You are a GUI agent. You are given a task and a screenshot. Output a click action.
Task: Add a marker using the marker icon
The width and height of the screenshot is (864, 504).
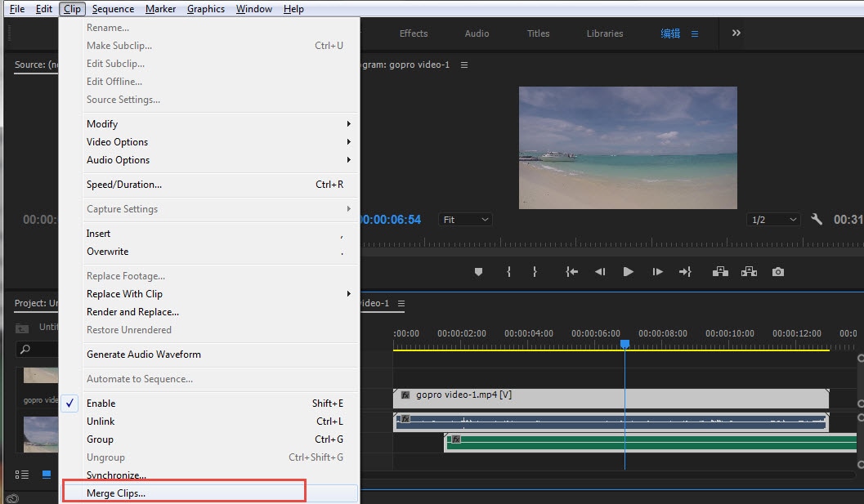pyautogui.click(x=479, y=272)
